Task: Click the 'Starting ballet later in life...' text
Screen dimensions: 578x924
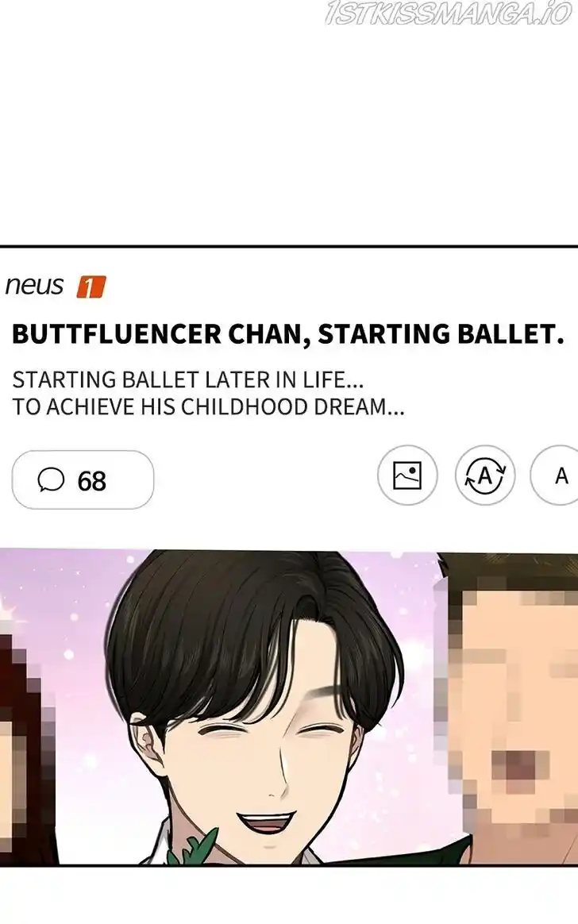Action: pyautogui.click(x=188, y=379)
